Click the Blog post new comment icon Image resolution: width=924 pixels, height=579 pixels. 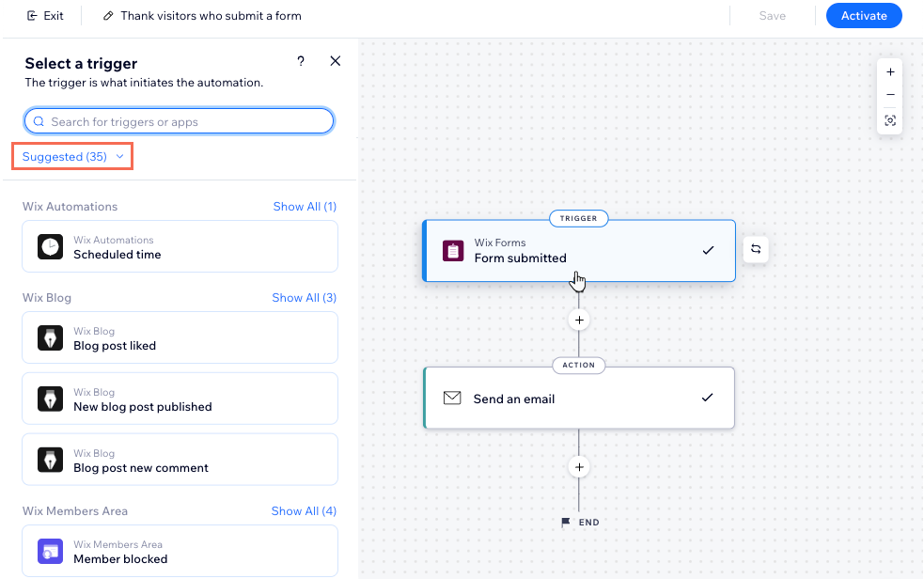tap(50, 460)
